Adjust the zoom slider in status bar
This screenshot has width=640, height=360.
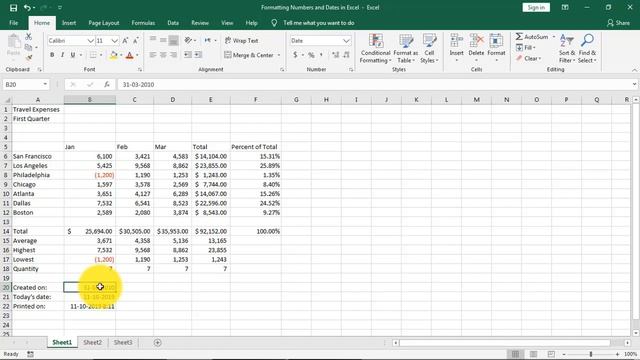click(591, 354)
